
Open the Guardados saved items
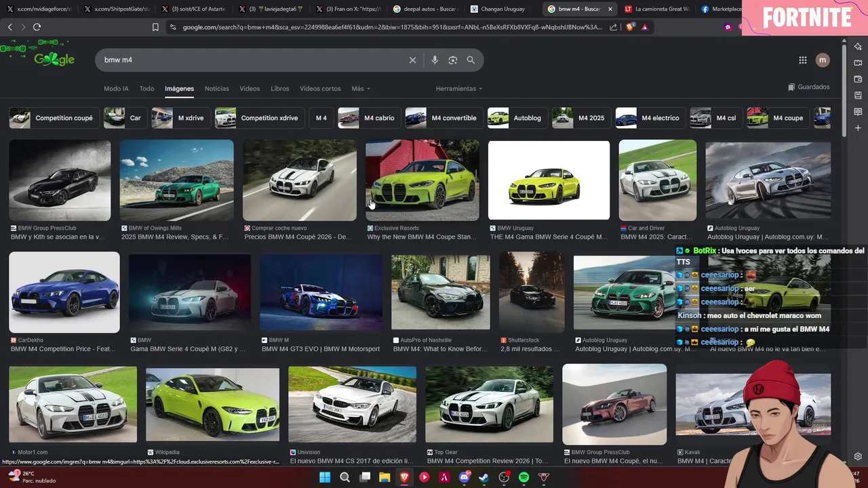click(x=808, y=87)
